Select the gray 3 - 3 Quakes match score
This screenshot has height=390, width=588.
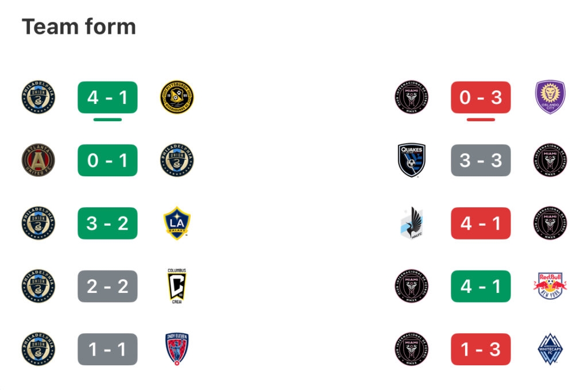pyautogui.click(x=481, y=160)
